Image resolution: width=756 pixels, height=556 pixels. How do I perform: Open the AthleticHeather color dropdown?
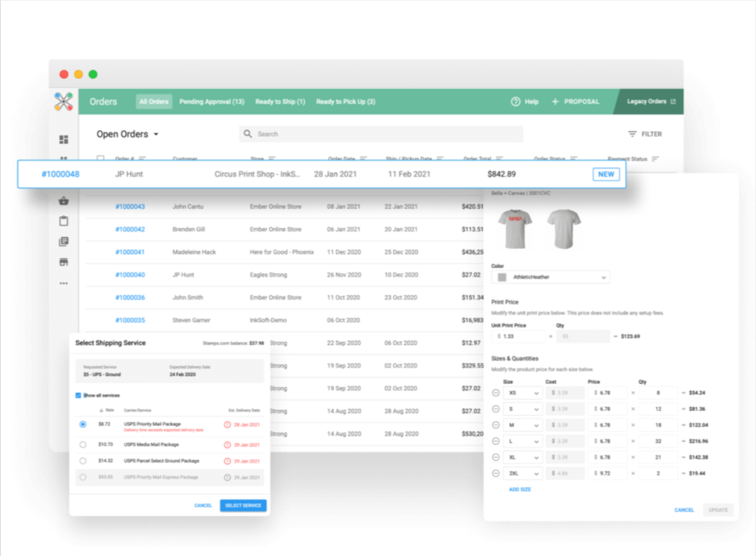pyautogui.click(x=550, y=277)
